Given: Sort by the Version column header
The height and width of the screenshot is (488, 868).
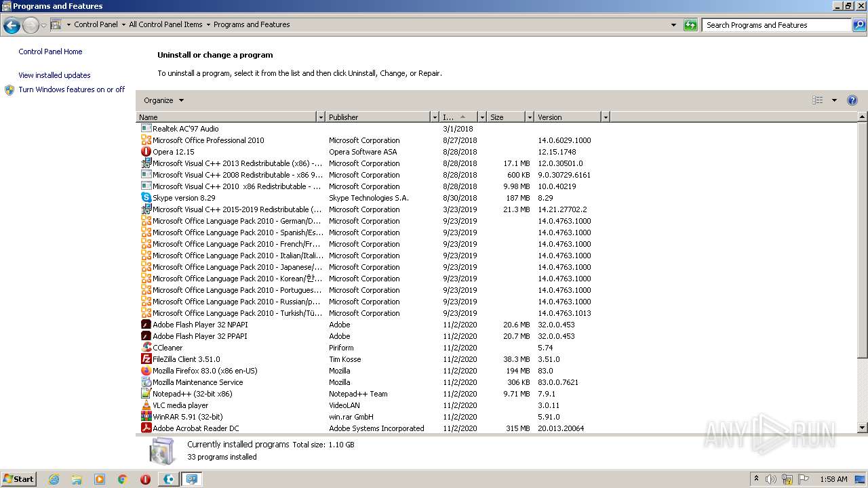Looking at the screenshot, I should [568, 117].
